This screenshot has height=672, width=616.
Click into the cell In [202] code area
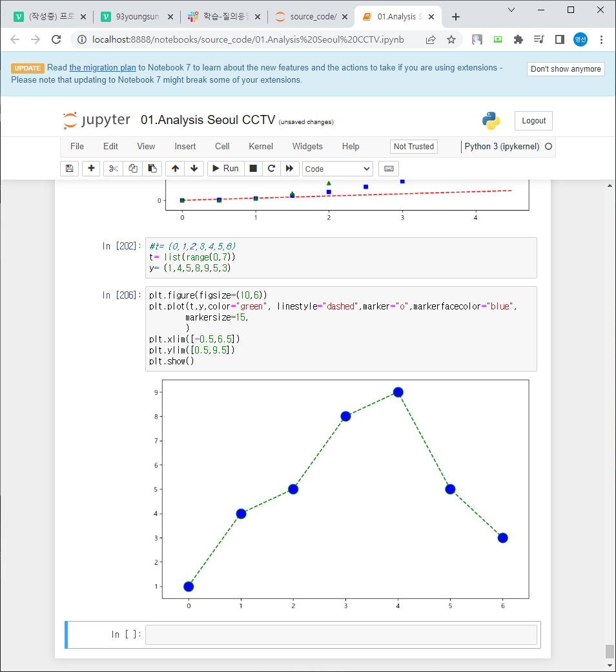341,258
